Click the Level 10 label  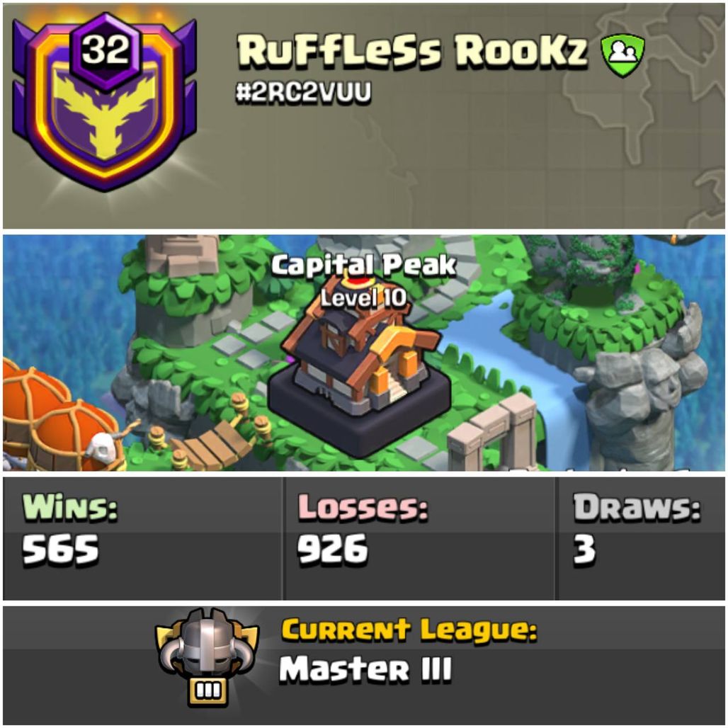click(363, 297)
